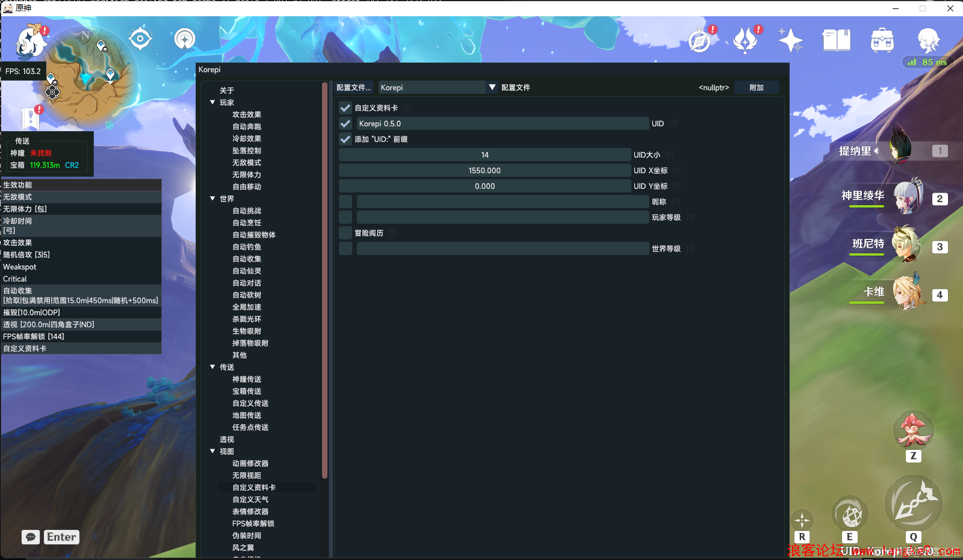Viewport: 963px width, 560px height.
Task: Click the UID大小 slider
Action: tap(485, 155)
